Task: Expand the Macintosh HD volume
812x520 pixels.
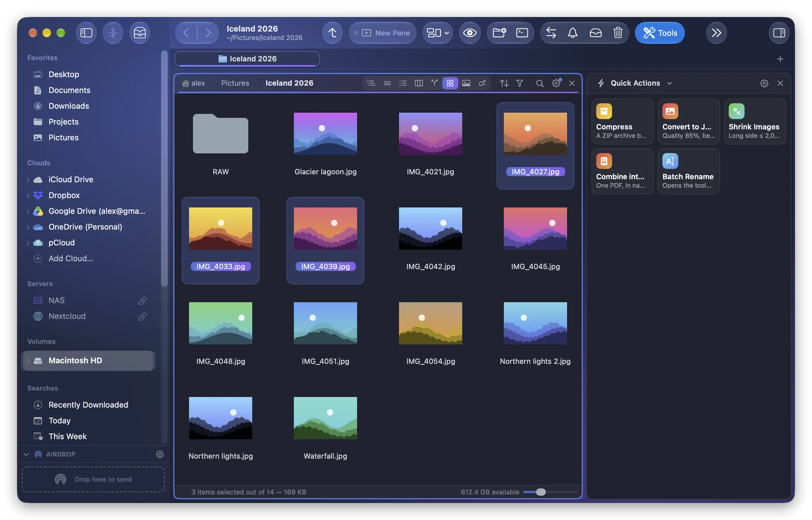Action: click(x=28, y=360)
